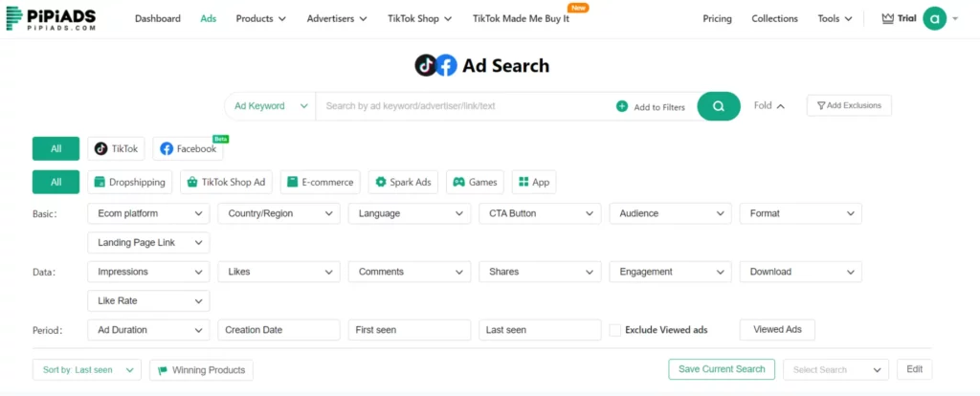Click the Creation Date field
980x396 pixels.
pos(278,330)
